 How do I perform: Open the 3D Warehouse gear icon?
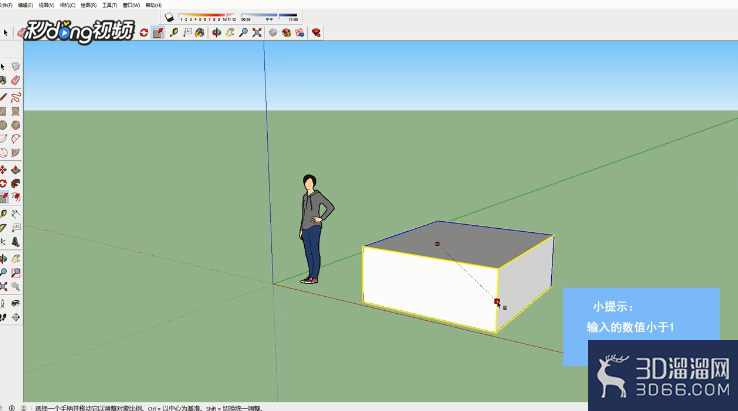(x=273, y=32)
